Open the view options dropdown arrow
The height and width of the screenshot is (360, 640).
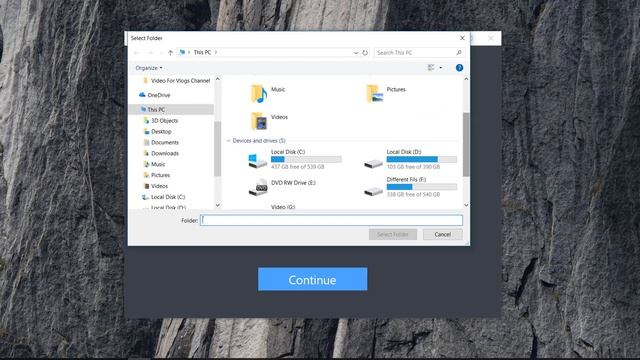coord(441,68)
